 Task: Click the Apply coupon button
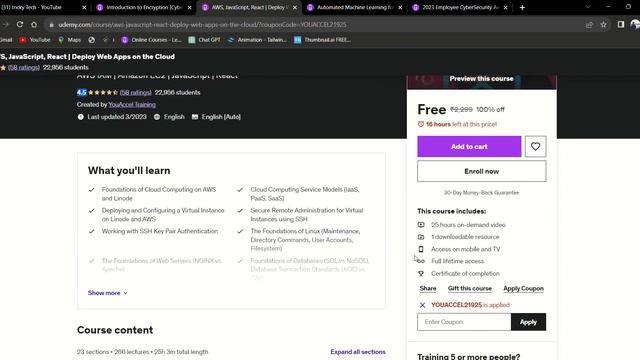coord(528,322)
